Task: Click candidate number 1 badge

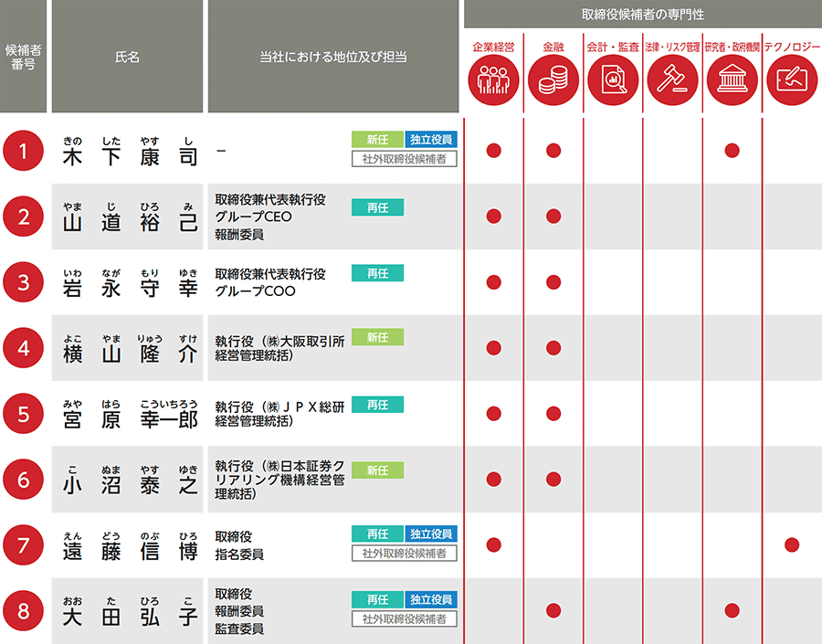Action: (23, 151)
